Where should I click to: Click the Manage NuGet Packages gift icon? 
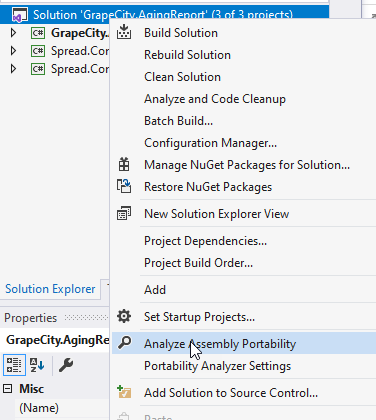tap(124, 164)
